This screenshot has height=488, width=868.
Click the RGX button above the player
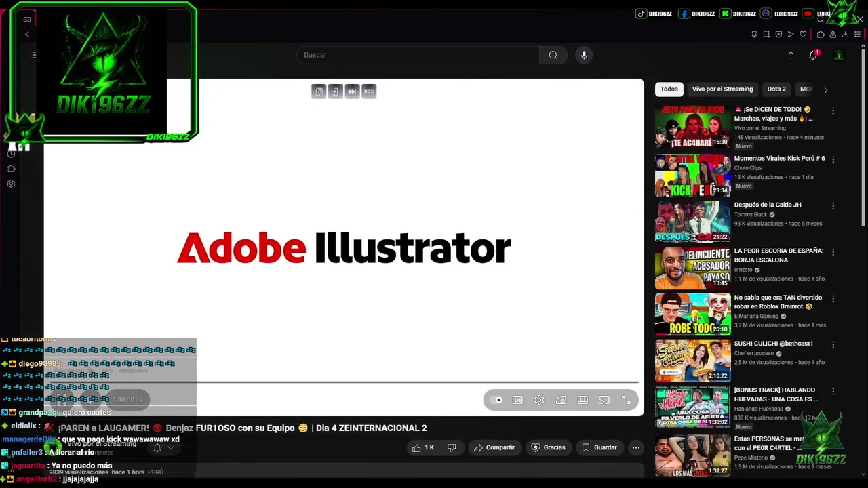pos(369,91)
